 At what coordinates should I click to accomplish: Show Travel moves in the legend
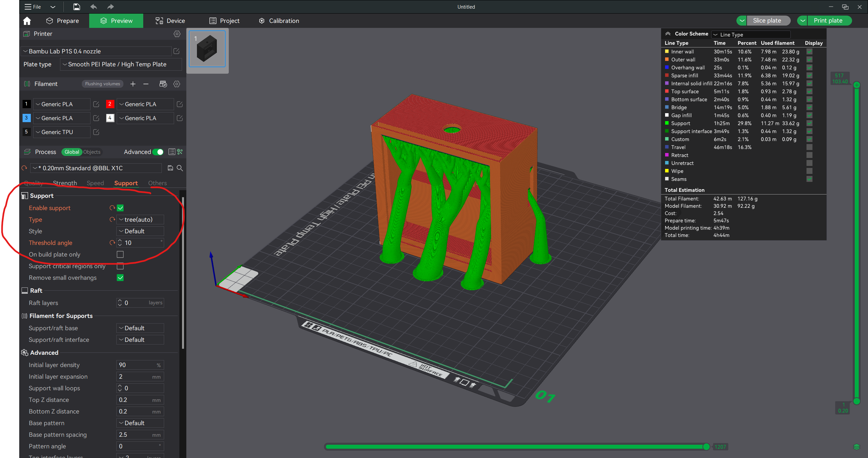pos(809,147)
